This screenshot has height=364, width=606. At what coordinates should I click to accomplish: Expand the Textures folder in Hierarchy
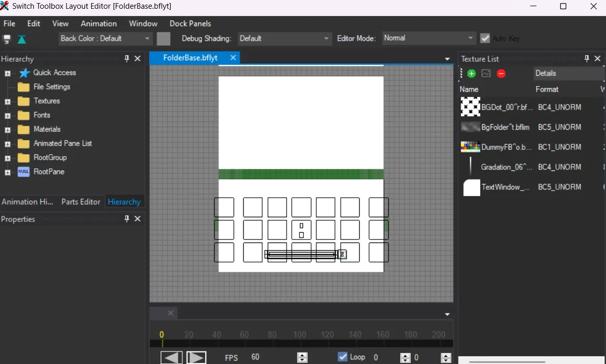coord(8,101)
